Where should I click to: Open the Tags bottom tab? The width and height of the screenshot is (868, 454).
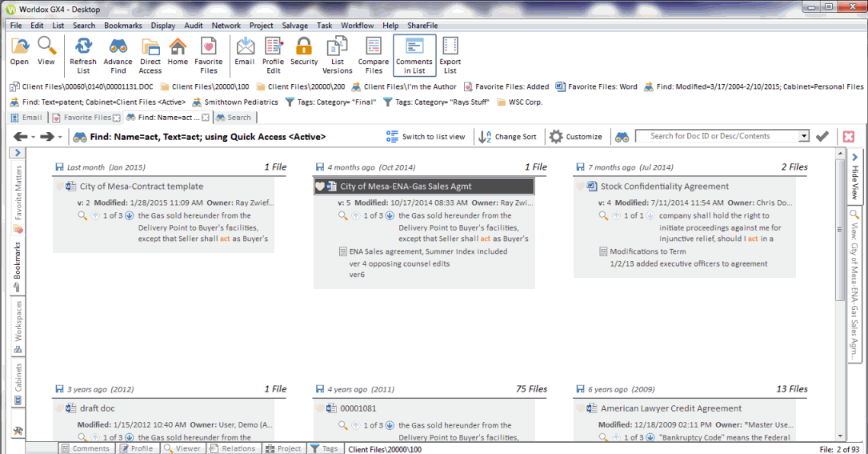[x=325, y=448]
